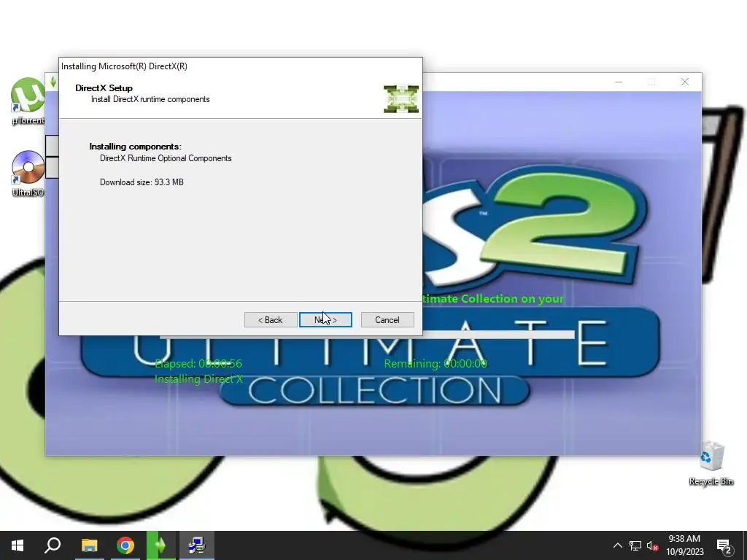Click the Sims 2 installer window's green icon
Image resolution: width=747 pixels, height=560 pixels.
click(x=53, y=82)
